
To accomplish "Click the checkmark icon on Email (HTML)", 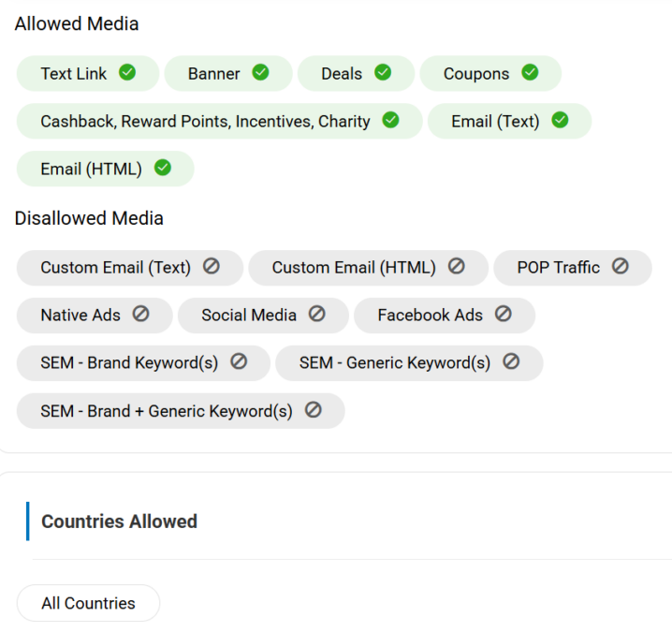I will tap(163, 169).
